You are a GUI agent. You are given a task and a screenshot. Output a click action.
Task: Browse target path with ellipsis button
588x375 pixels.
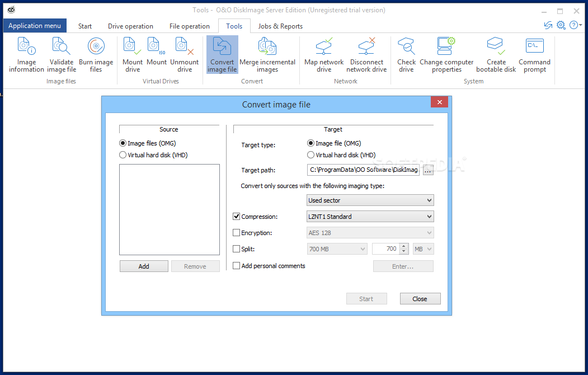[428, 170]
